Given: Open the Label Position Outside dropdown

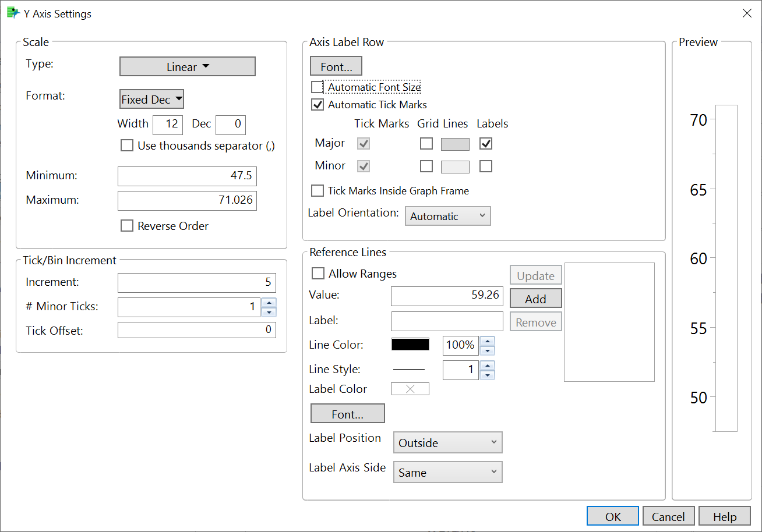Looking at the screenshot, I should (447, 442).
